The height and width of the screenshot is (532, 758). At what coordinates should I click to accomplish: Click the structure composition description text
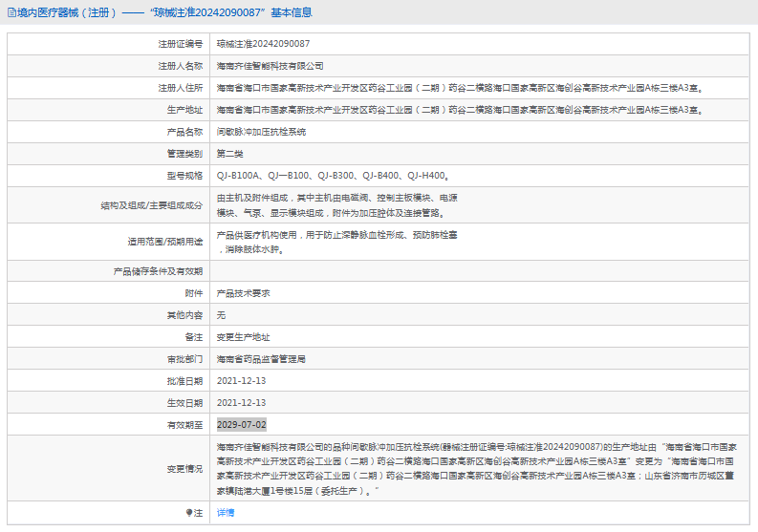(337, 205)
